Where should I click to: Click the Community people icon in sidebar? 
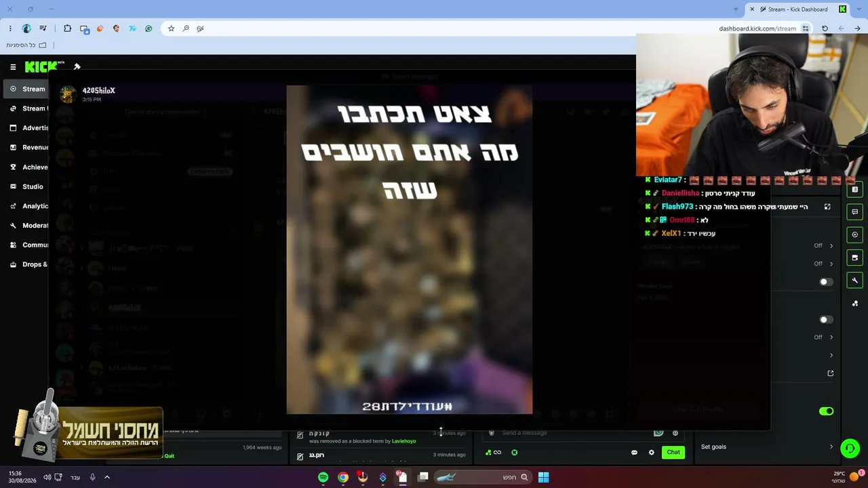click(13, 245)
